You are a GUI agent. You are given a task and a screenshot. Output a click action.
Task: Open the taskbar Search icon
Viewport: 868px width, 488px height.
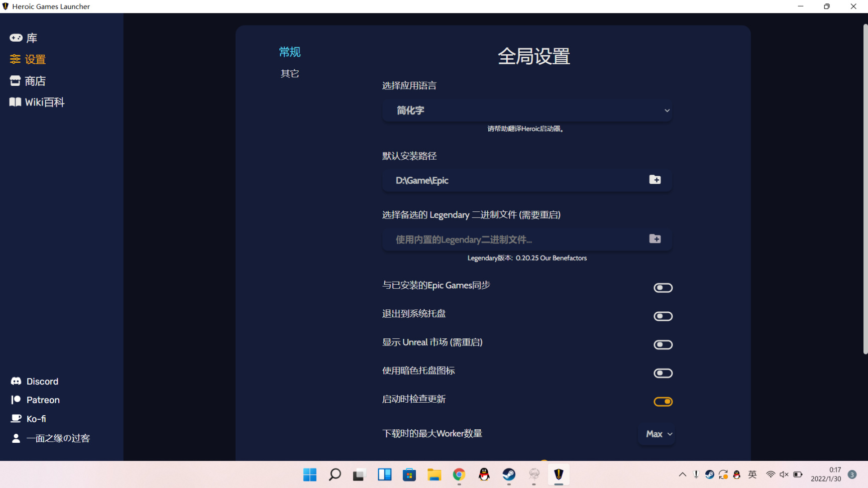(335, 474)
